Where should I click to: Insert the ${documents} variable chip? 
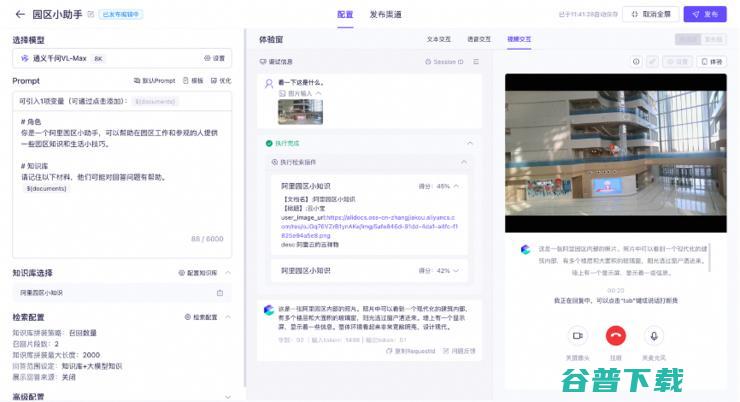point(155,101)
